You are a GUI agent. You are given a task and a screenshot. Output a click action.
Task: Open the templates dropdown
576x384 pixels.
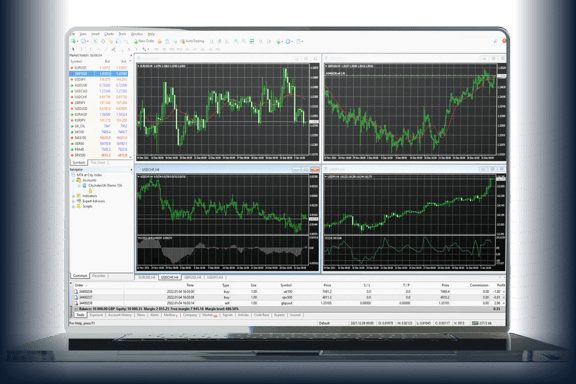299,41
